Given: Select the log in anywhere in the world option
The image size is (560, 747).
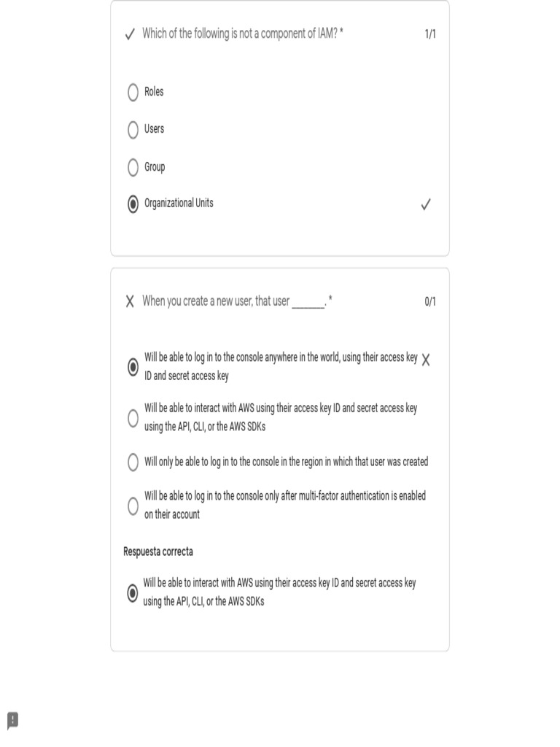Looking at the screenshot, I should (133, 367).
